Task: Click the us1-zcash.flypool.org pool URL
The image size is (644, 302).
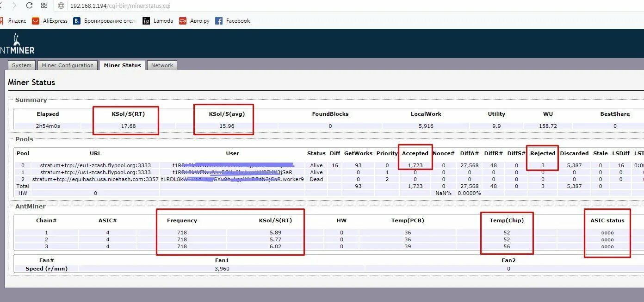Action: pyautogui.click(x=95, y=172)
